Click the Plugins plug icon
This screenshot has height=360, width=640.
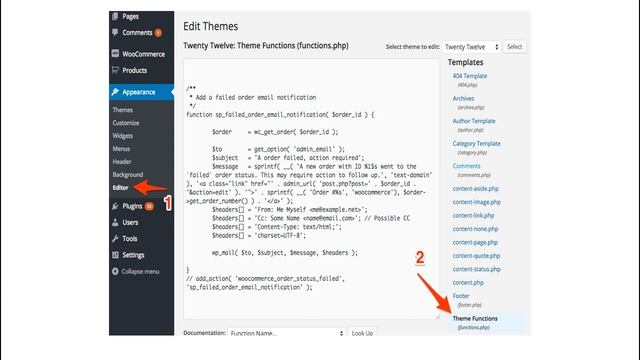(115, 206)
